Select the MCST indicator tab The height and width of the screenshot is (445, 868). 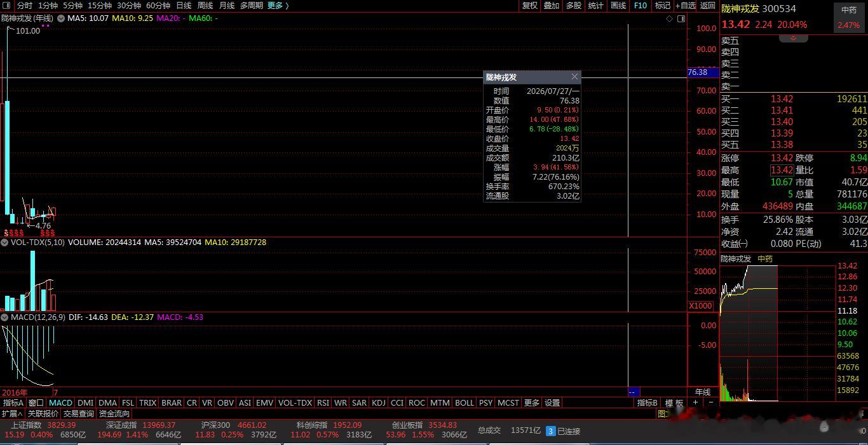pyautogui.click(x=508, y=403)
